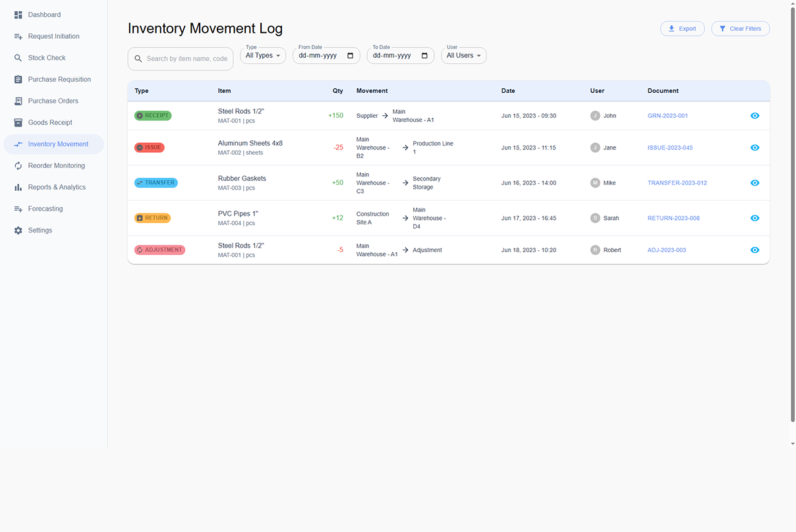Viewport: 796px width, 532px height.
Task: Click item name Rubber Gaskets
Action: tap(242, 178)
